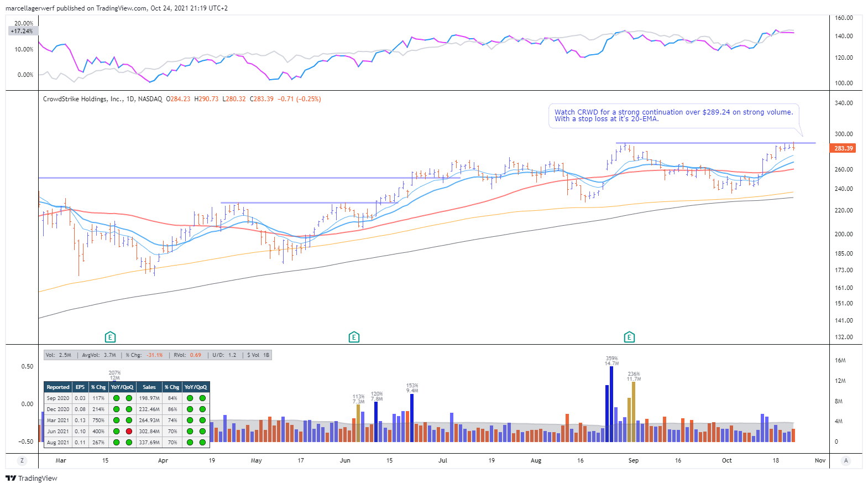The image size is (868, 488).
Task: Click the change value -0.71 (-0.25%)
Action: click(299, 99)
